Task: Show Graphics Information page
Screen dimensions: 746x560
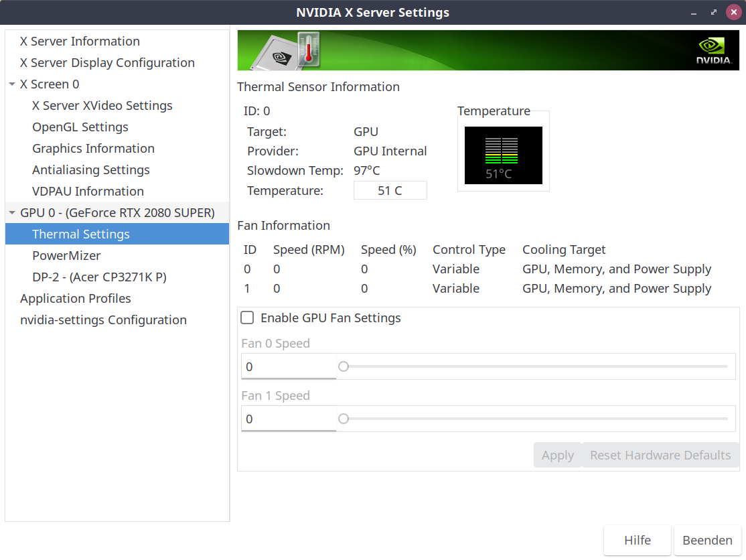Action: coord(93,149)
